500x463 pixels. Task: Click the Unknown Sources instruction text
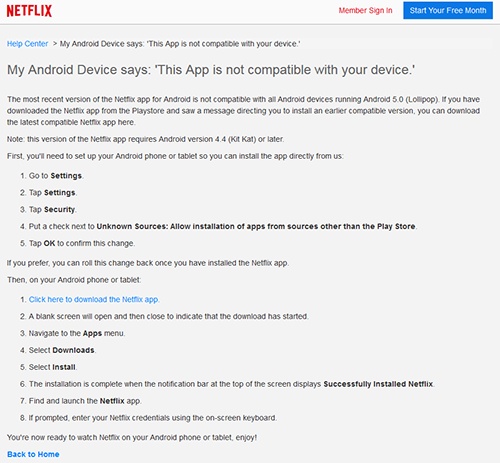223,226
